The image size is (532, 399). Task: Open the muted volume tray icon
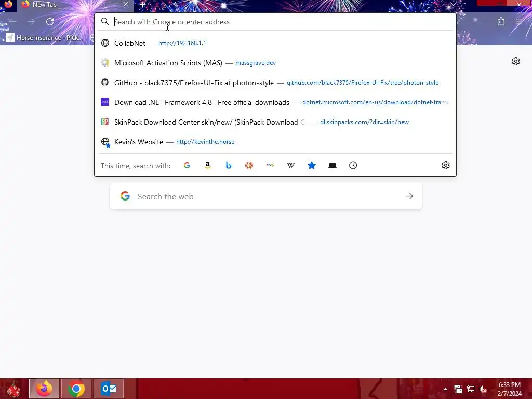[x=483, y=389]
